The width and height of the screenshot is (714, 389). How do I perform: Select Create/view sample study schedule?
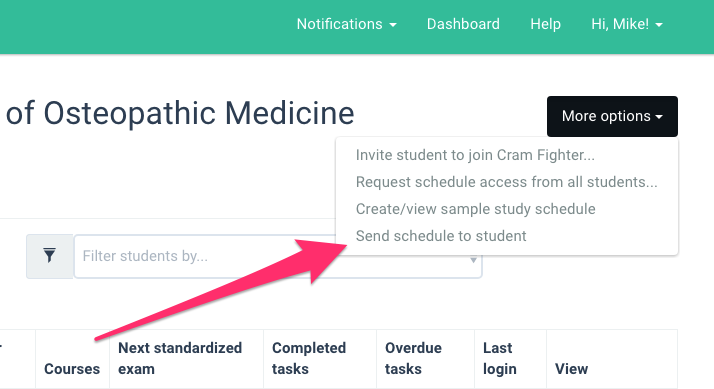tap(475, 209)
